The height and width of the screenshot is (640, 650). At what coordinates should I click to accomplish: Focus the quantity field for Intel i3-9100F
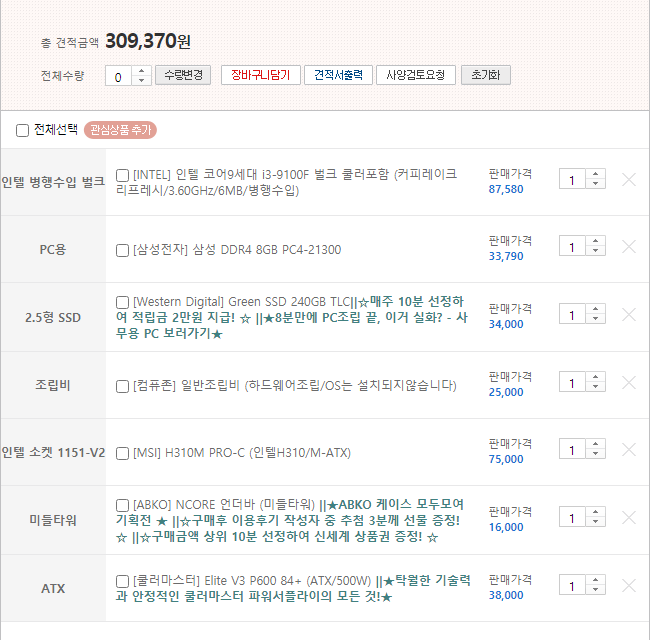tap(572, 179)
